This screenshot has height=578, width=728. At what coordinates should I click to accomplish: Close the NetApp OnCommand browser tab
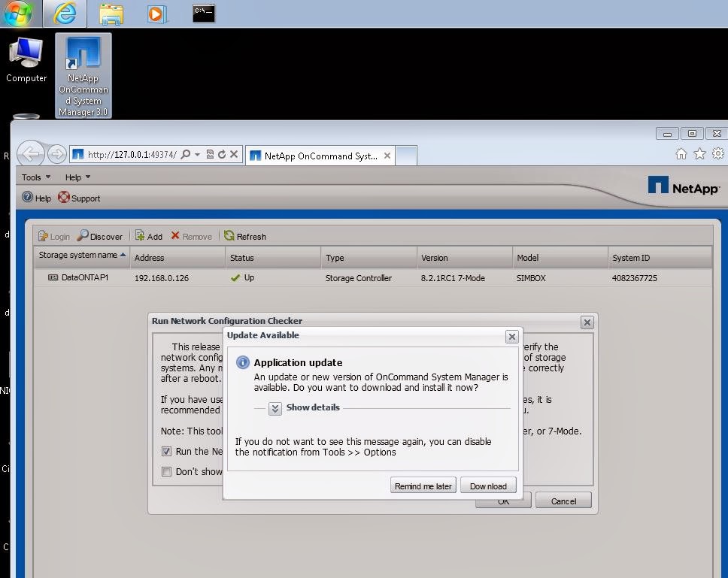[x=387, y=156]
